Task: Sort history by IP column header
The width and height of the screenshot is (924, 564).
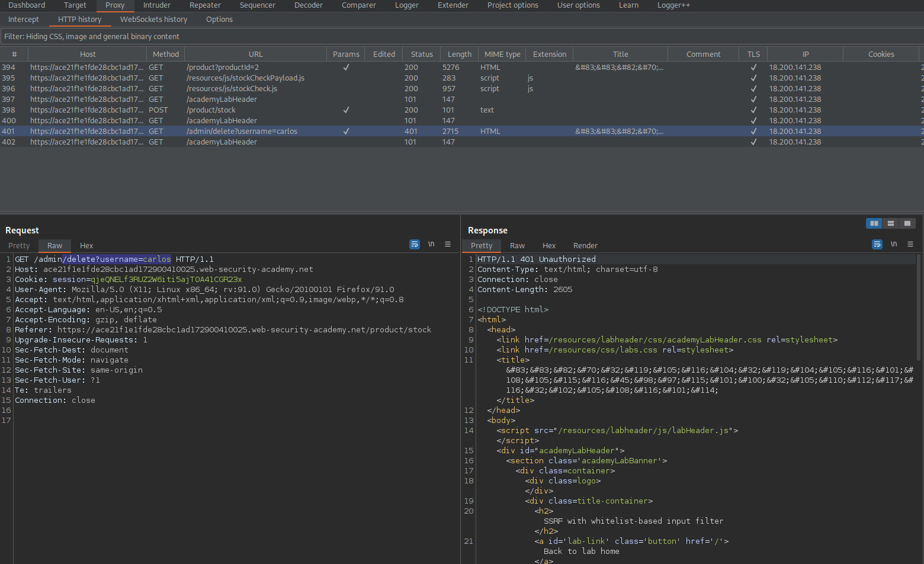Action: pyautogui.click(x=806, y=54)
